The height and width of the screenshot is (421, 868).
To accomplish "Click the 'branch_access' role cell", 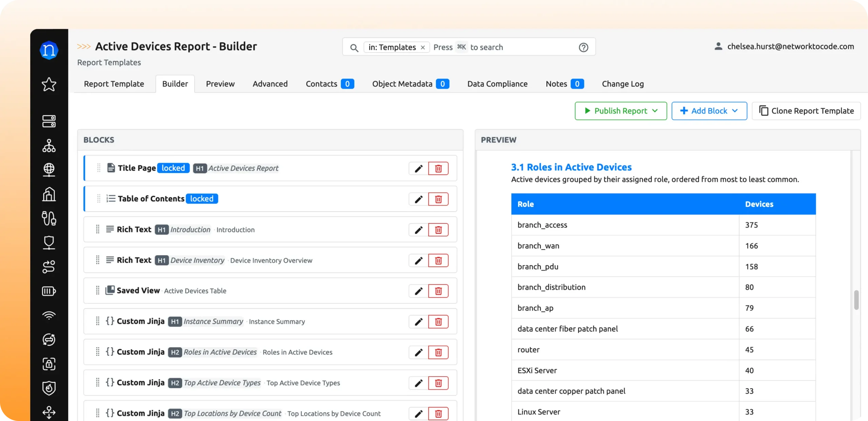I will pyautogui.click(x=625, y=225).
